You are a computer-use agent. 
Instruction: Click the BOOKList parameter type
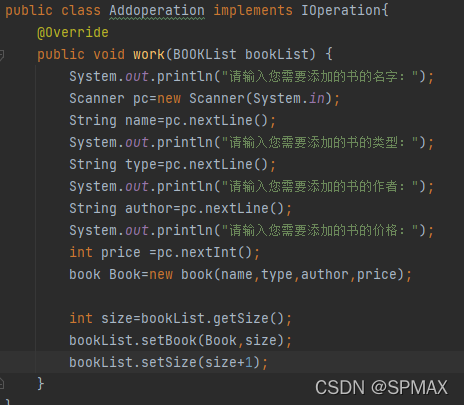click(205, 55)
